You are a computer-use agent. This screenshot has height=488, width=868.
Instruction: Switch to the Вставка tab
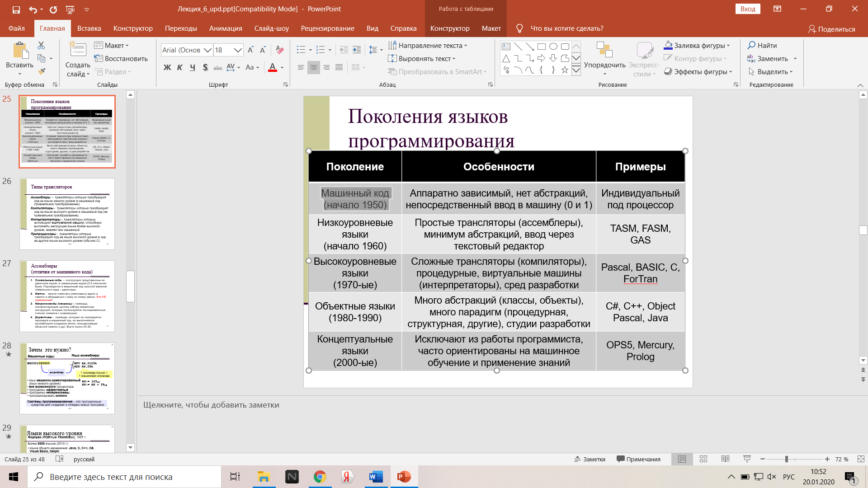click(x=89, y=28)
